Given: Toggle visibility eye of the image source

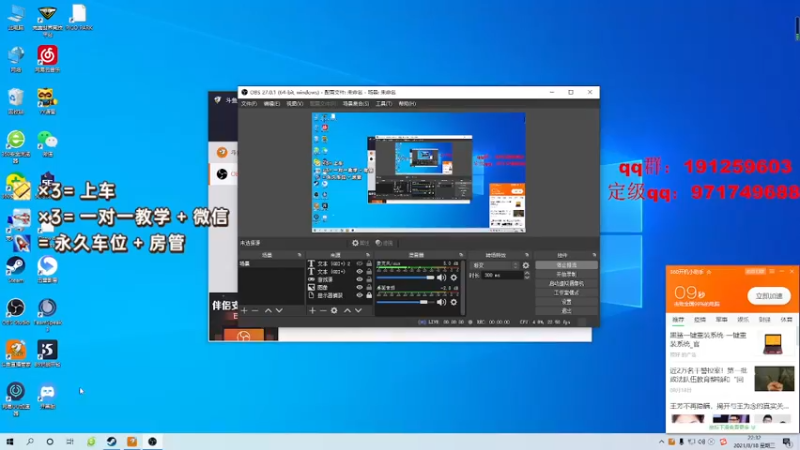Looking at the screenshot, I should 360,287.
